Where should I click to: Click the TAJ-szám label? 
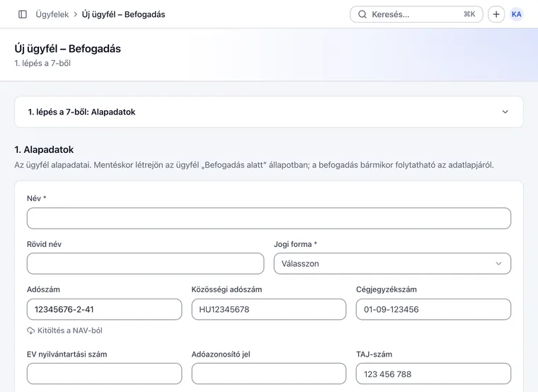click(x=374, y=354)
